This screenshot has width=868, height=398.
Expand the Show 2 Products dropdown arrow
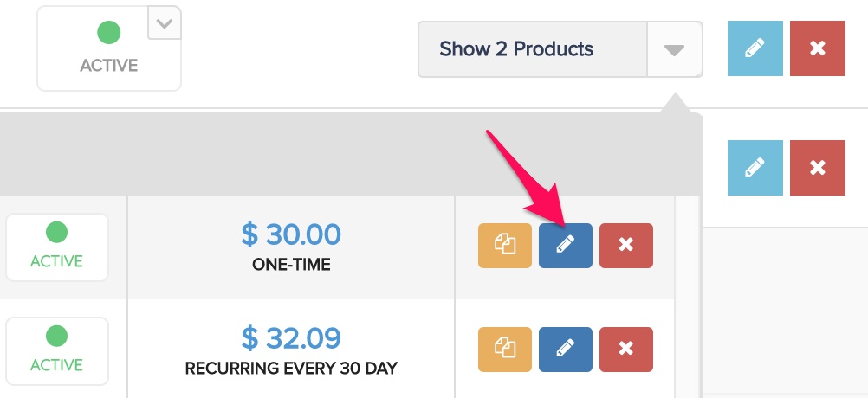coord(675,50)
